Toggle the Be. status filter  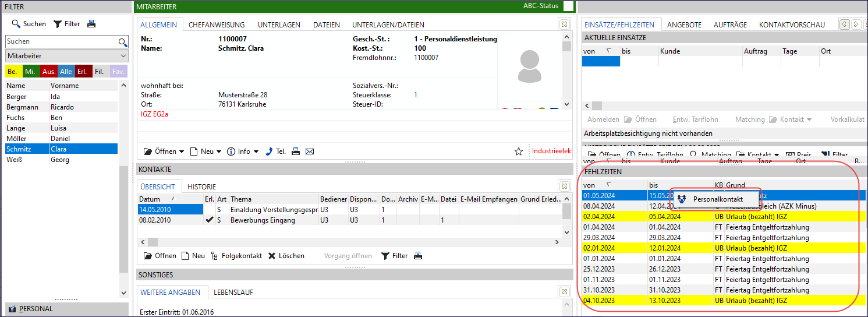(x=13, y=72)
